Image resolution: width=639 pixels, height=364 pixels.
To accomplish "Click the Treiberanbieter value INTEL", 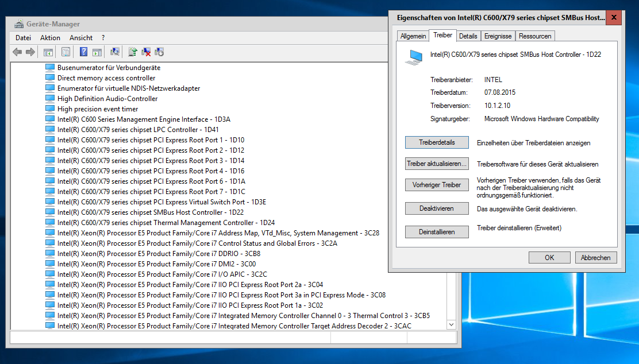I will [x=493, y=80].
